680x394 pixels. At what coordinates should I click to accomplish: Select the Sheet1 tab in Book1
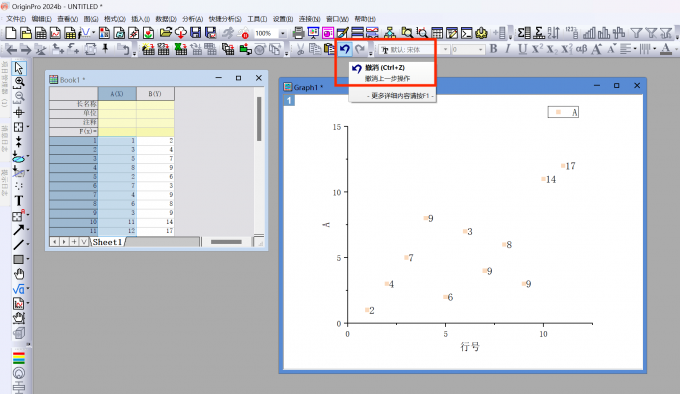pyautogui.click(x=107, y=242)
